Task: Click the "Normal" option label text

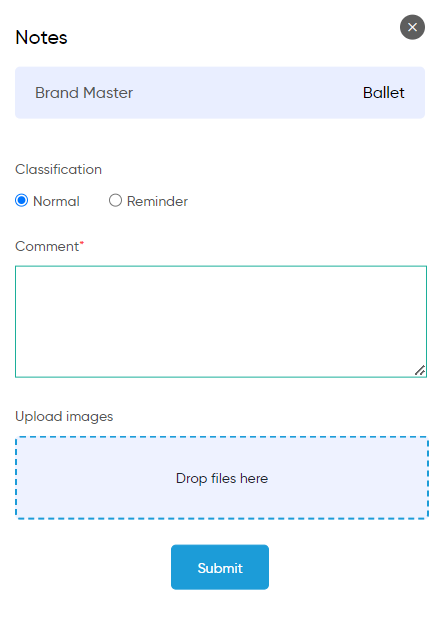Action: [56, 201]
